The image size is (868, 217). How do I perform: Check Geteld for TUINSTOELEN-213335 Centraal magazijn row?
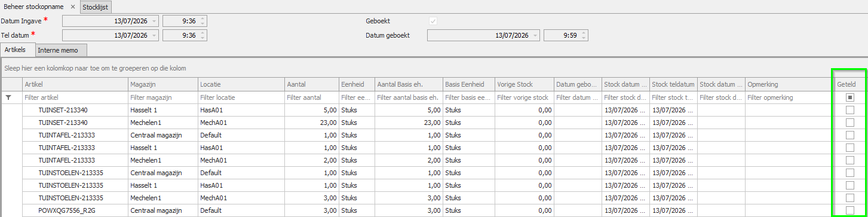click(849, 173)
